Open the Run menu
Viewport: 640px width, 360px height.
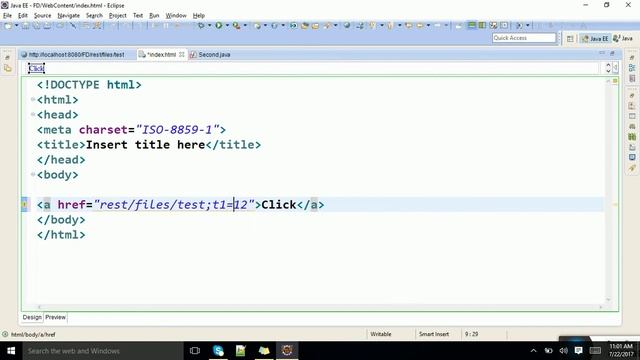(154, 16)
